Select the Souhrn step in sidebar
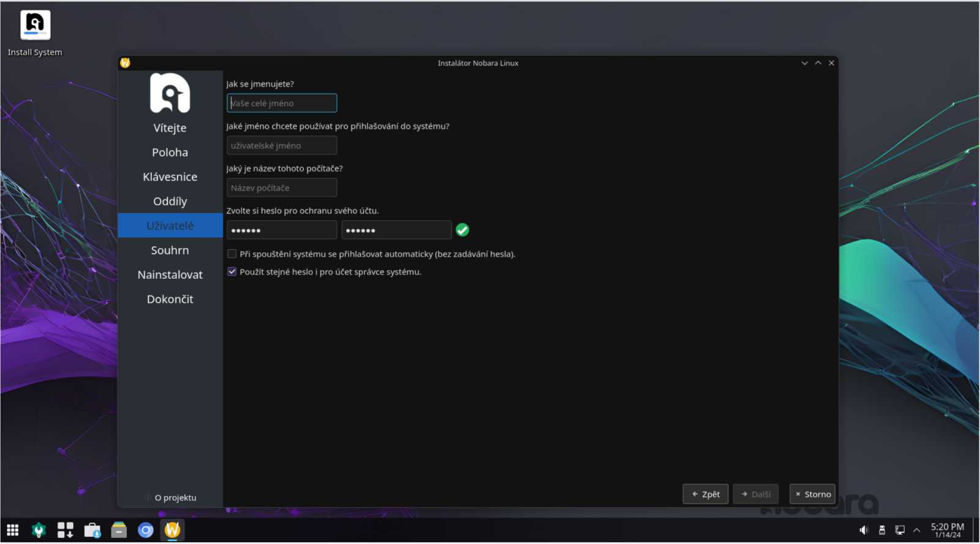The height and width of the screenshot is (544, 980). click(x=170, y=250)
